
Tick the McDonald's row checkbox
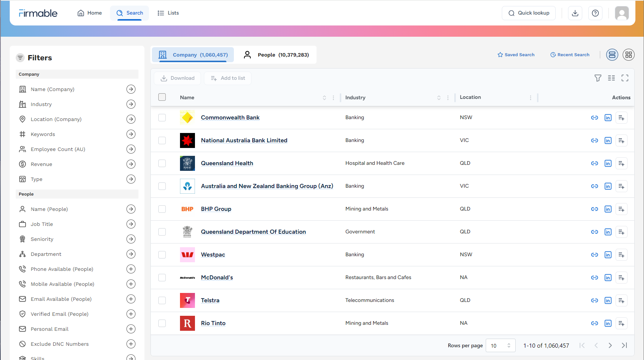point(162,278)
